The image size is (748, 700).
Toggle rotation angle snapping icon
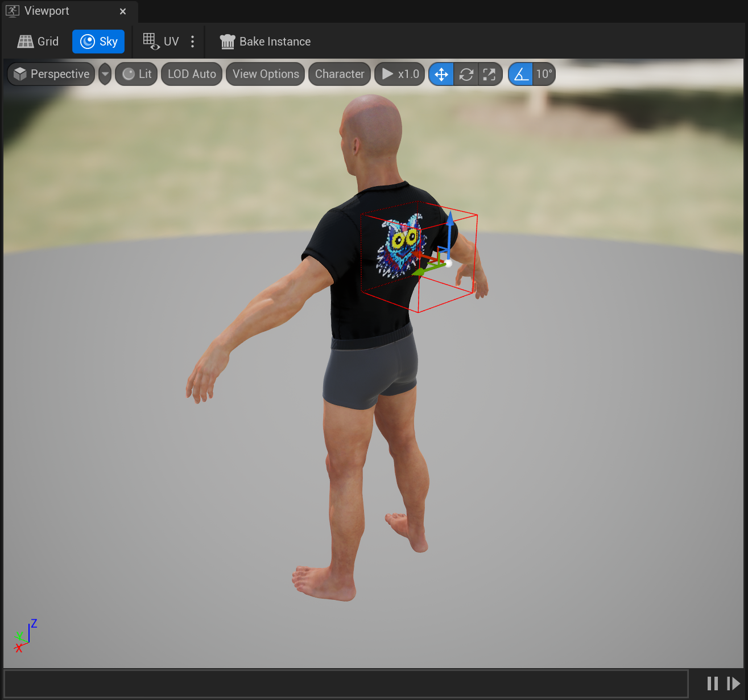pos(521,74)
